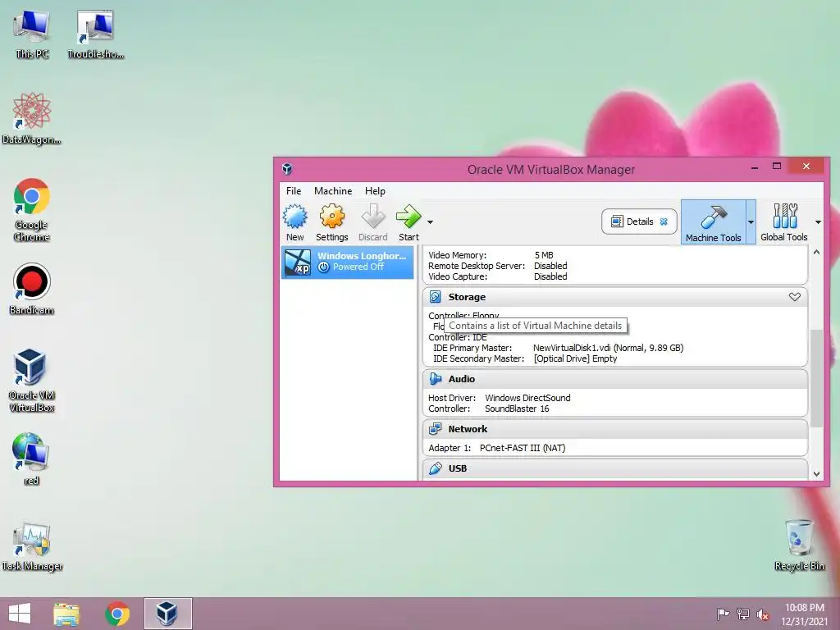Click the Network section icon
Viewport: 840px width, 630px height.
tap(436, 428)
